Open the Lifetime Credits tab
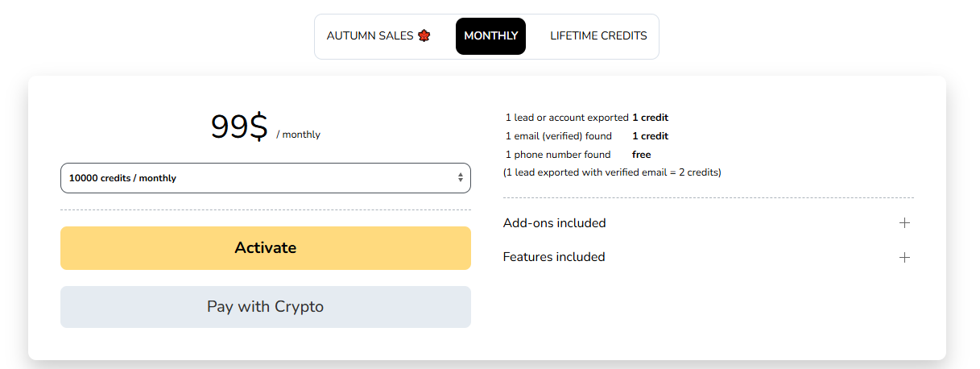Image resolution: width=980 pixels, height=369 pixels. coord(598,36)
